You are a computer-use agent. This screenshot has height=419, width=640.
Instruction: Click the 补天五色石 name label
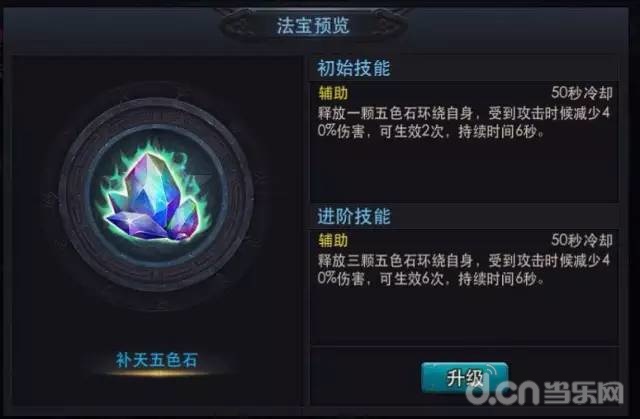point(157,360)
